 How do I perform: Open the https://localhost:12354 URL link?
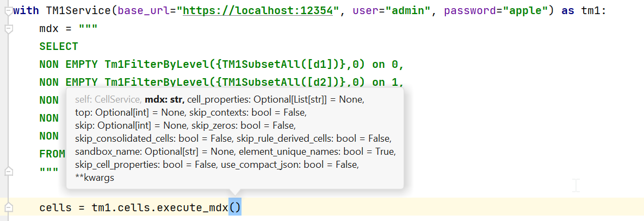tap(257, 11)
